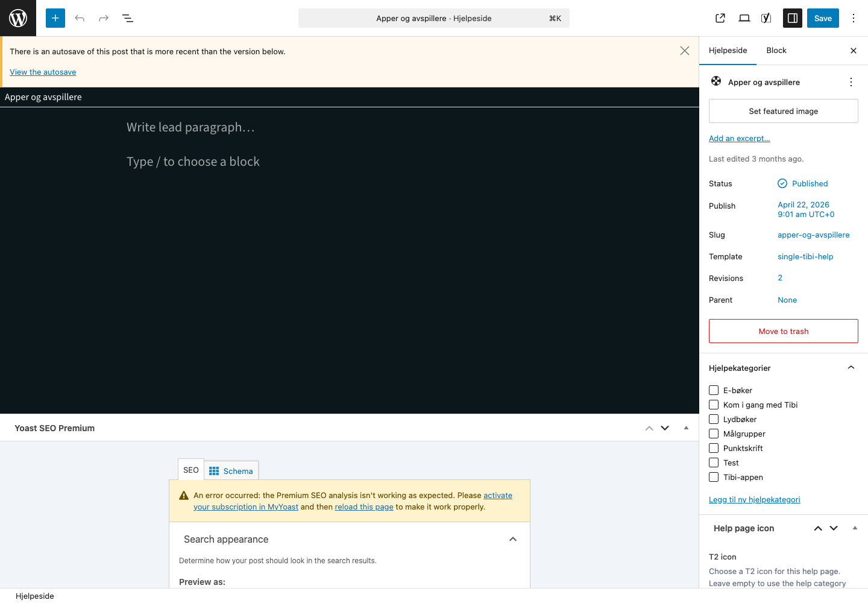The width and height of the screenshot is (868, 603).
Task: Check the Kom i gang med Tibi category
Action: point(714,405)
